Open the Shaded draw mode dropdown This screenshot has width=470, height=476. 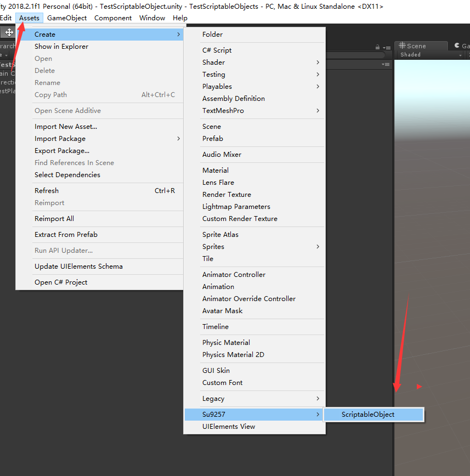[x=431, y=55]
